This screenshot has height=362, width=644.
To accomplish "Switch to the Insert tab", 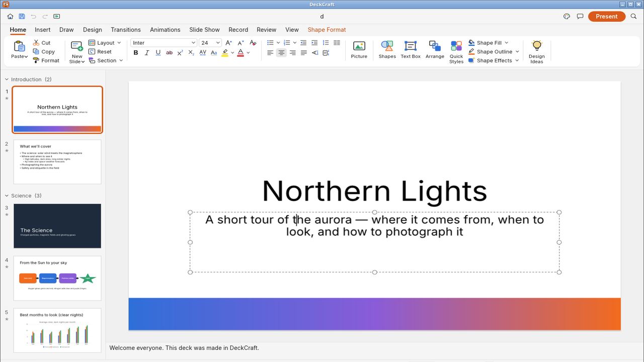I will (x=43, y=30).
